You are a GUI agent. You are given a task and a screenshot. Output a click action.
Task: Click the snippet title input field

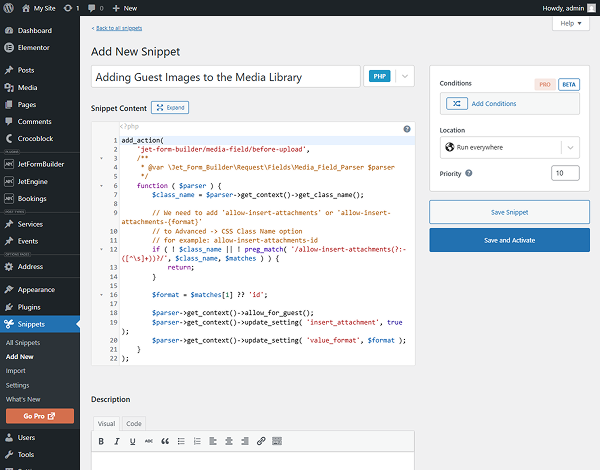click(226, 77)
